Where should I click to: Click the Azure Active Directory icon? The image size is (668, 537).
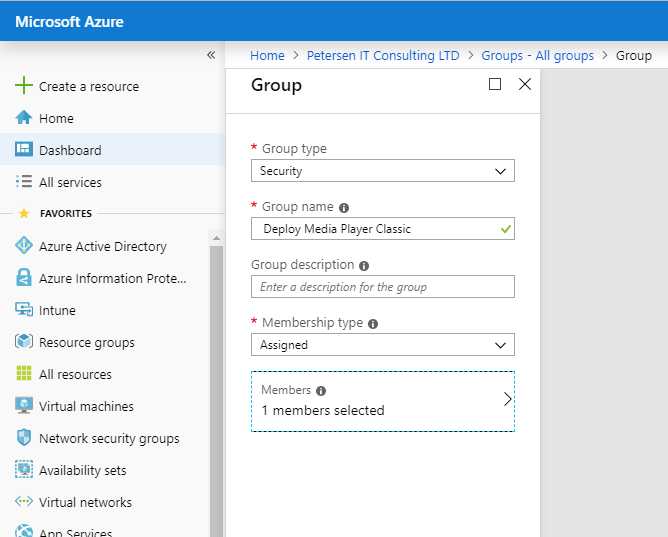tap(24, 246)
